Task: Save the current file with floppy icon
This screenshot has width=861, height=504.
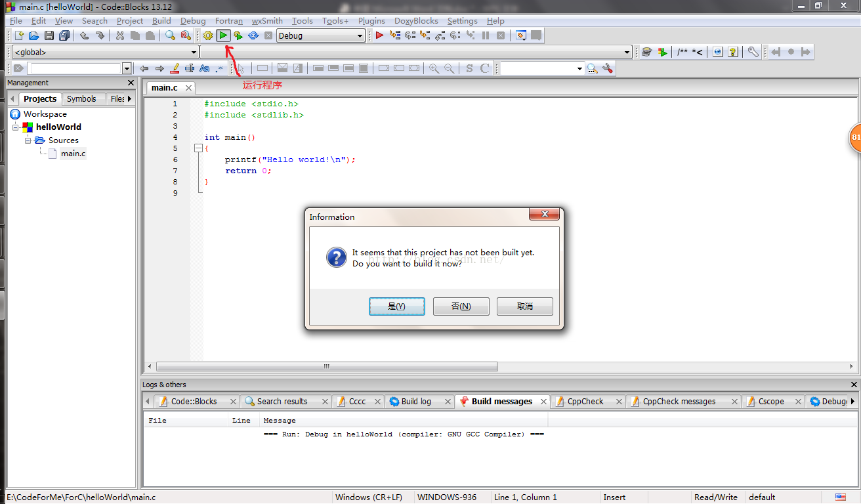Action: 49,35
